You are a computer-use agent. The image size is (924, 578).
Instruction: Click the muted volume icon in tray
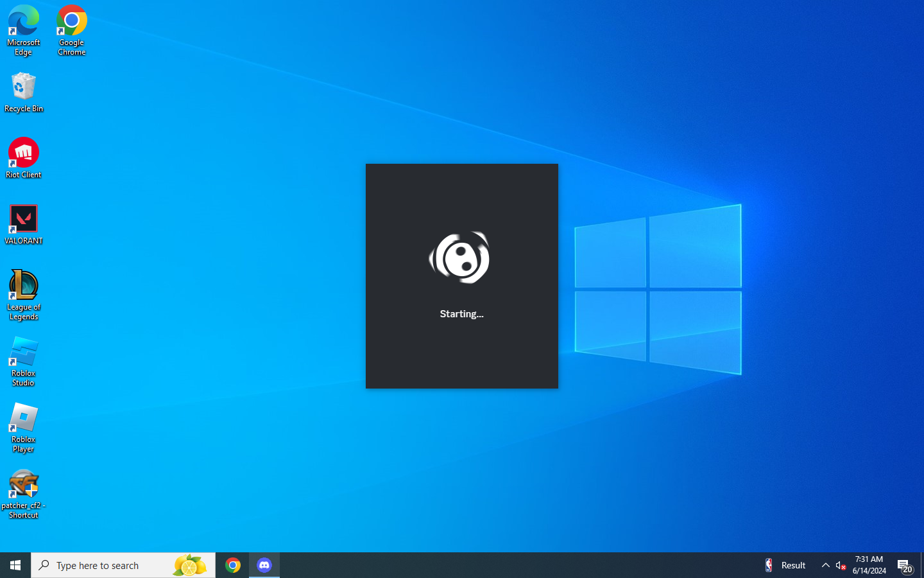pyautogui.click(x=841, y=565)
